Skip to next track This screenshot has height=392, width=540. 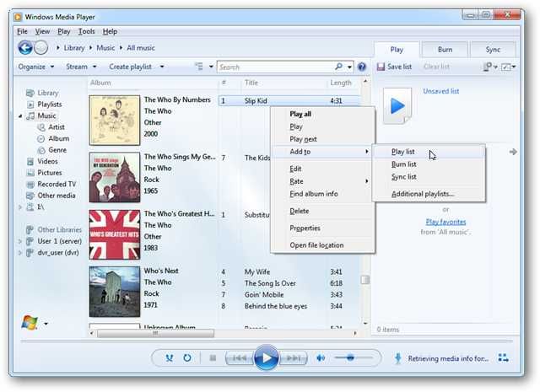[294, 358]
